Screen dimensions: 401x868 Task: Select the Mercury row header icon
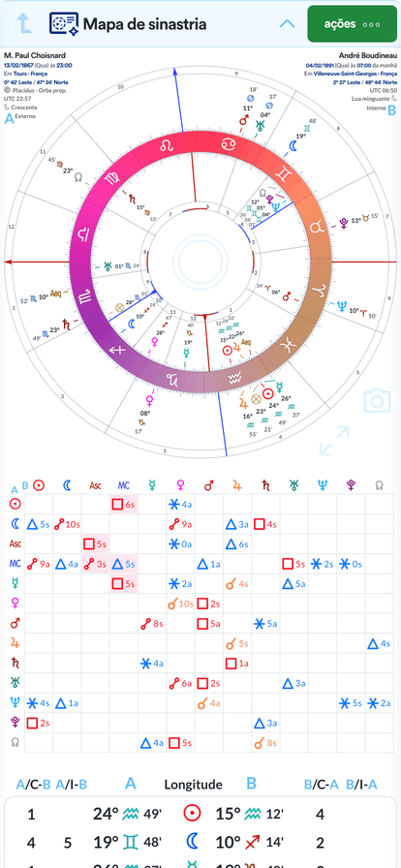[15, 583]
